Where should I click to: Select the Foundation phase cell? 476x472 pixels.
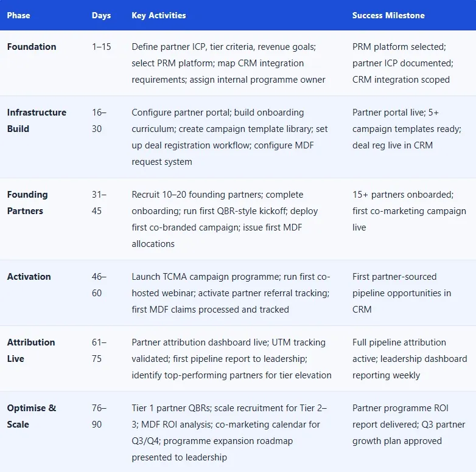(32, 47)
